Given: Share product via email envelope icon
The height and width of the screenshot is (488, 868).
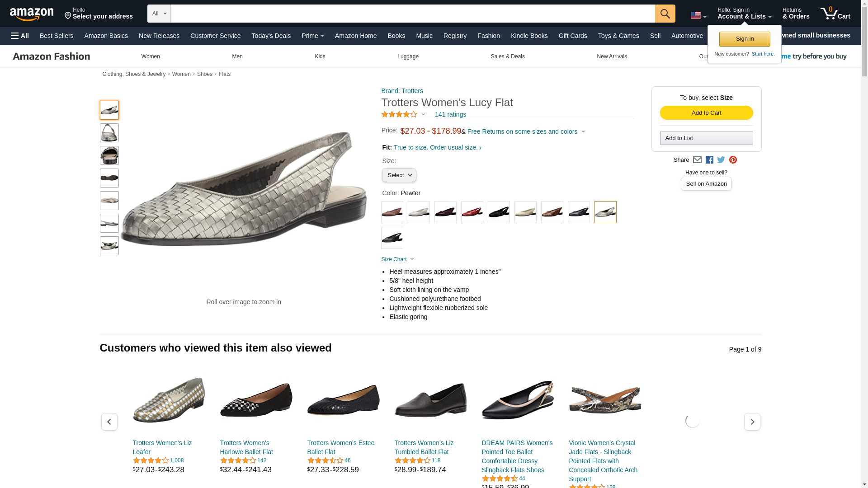Looking at the screenshot, I should click(x=697, y=160).
